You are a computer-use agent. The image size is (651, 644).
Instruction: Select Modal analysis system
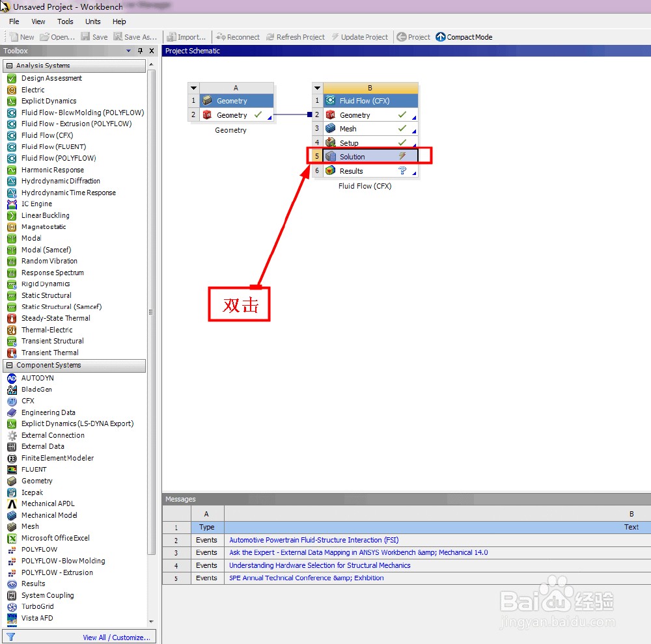pos(31,238)
